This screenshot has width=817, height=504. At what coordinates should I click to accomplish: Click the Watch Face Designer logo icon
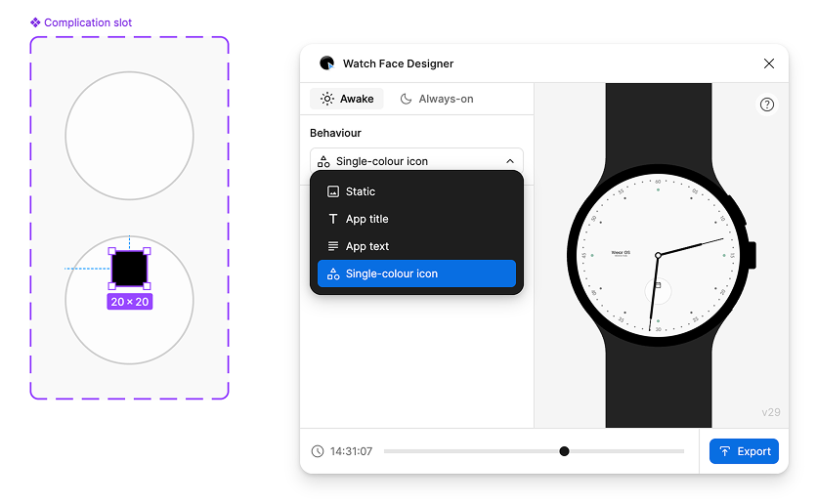tap(327, 63)
